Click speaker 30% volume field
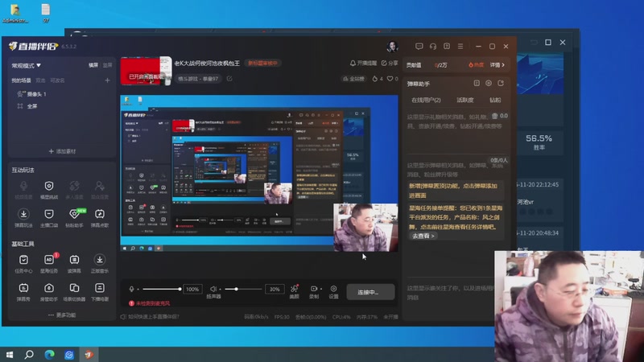Screen dimensions: 644x362 [275, 290]
